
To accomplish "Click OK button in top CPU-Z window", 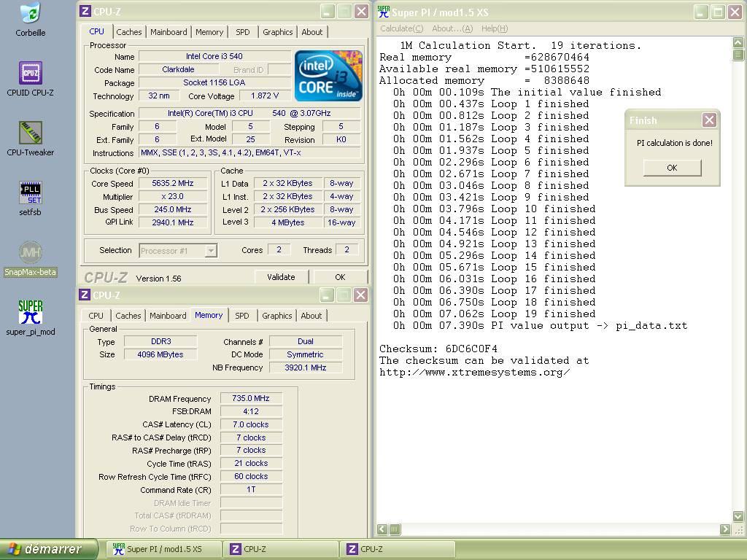I will point(340,277).
